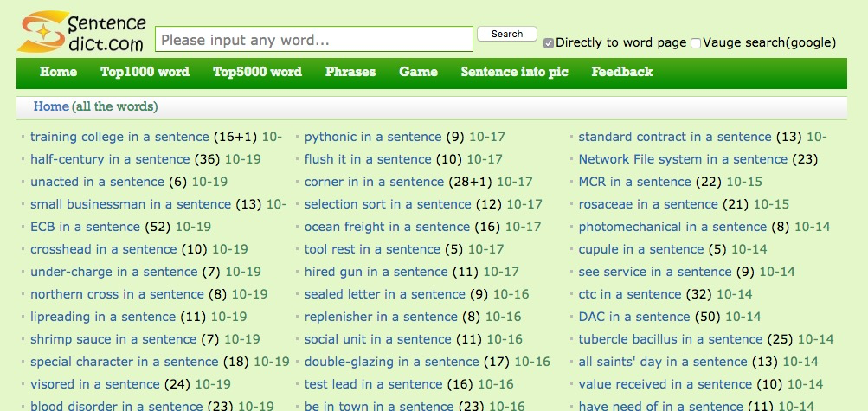Click the Sentencedict.com logo
868x411 pixels.
[81, 32]
